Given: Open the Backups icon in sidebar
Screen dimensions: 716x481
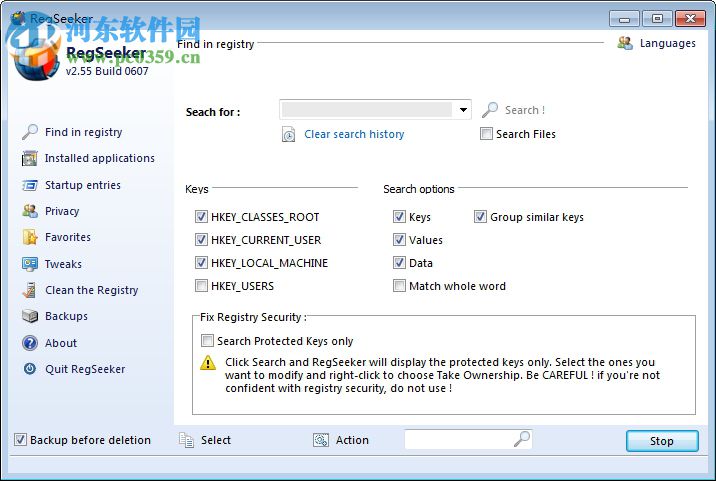Looking at the screenshot, I should pos(29,316).
